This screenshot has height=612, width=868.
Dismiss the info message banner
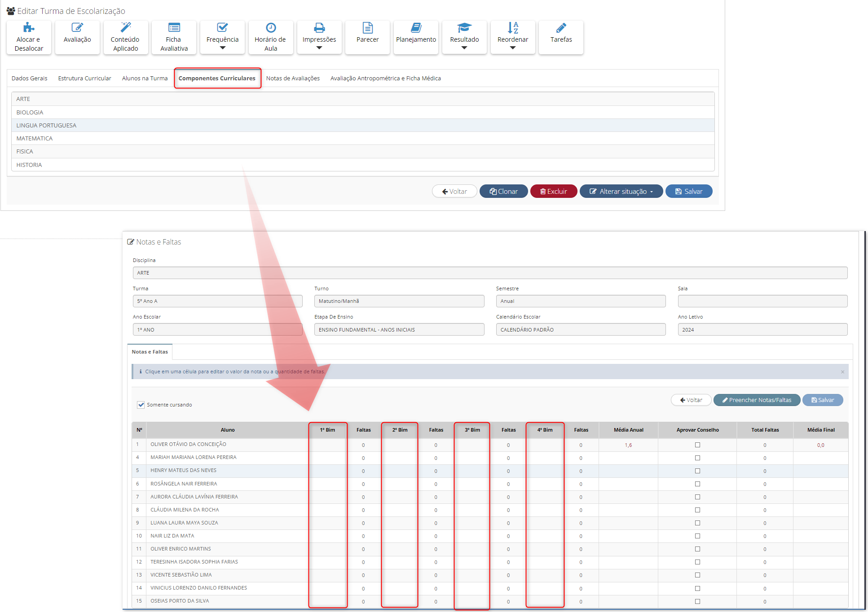[842, 372]
